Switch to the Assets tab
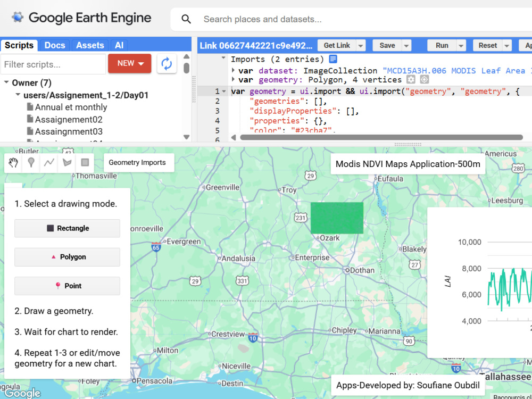532x399 pixels. pyautogui.click(x=90, y=45)
